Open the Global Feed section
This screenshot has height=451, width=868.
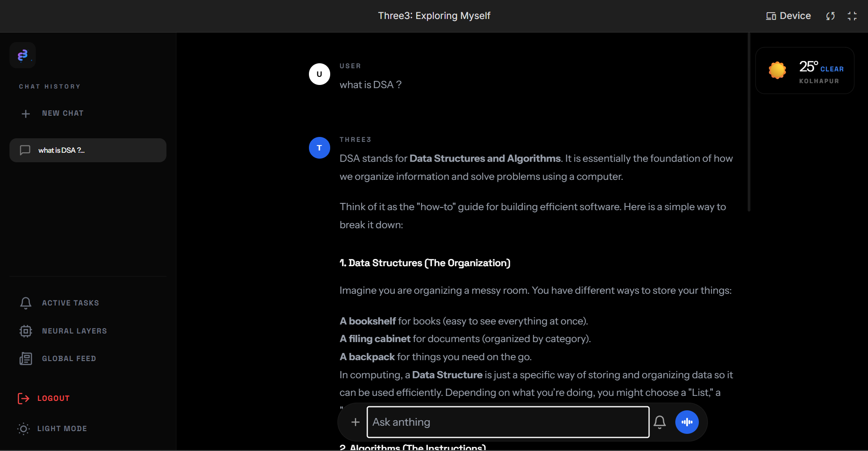coord(26,358)
